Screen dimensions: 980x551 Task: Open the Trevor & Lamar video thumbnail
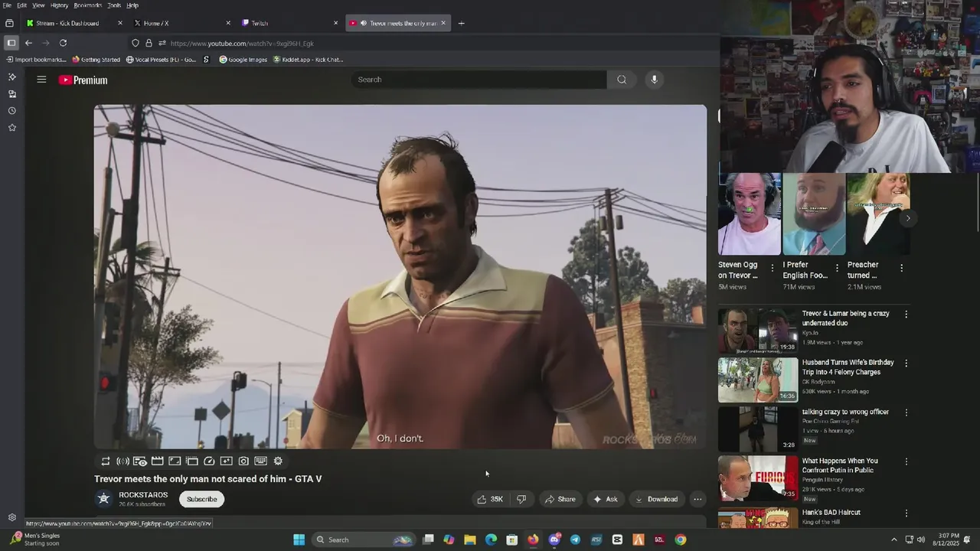(758, 331)
